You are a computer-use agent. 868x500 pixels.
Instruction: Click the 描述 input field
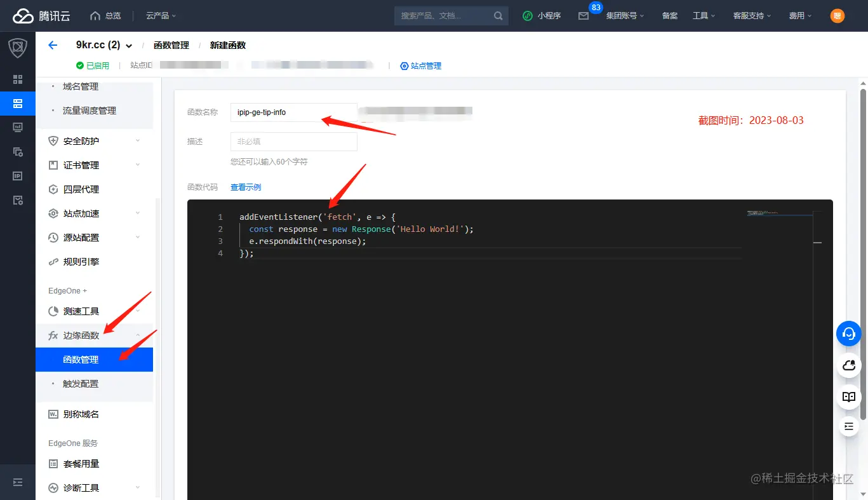tap(294, 142)
